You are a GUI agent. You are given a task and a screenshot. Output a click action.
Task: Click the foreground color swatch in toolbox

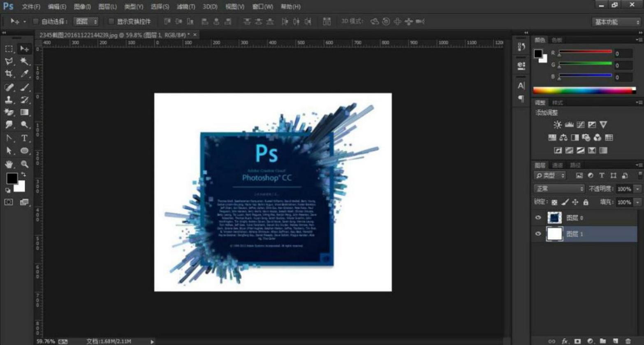(12, 178)
